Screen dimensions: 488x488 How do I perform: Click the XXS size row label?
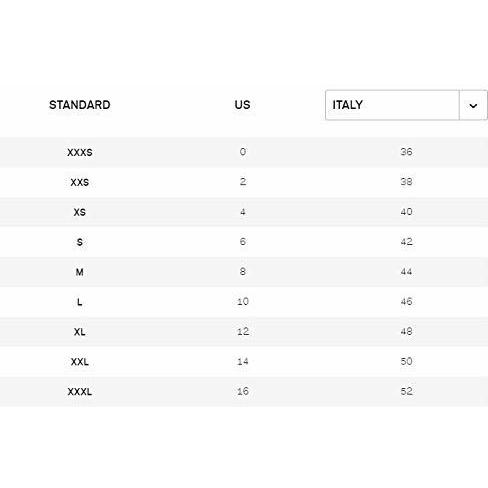coord(80,182)
